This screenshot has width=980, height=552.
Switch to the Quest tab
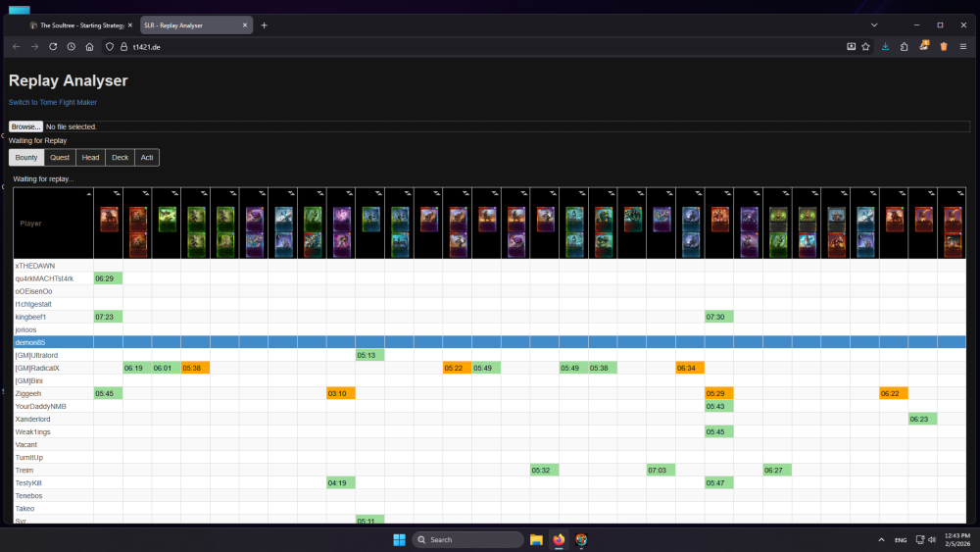60,157
